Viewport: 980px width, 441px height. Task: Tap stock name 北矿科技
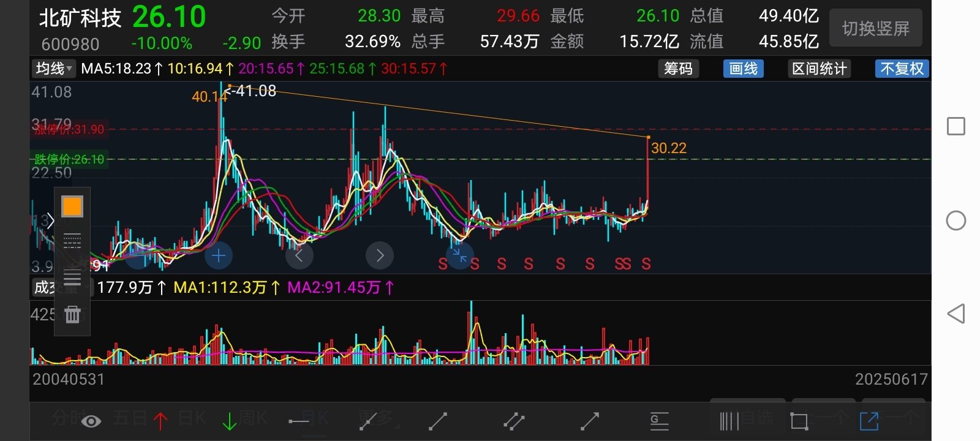point(80,18)
